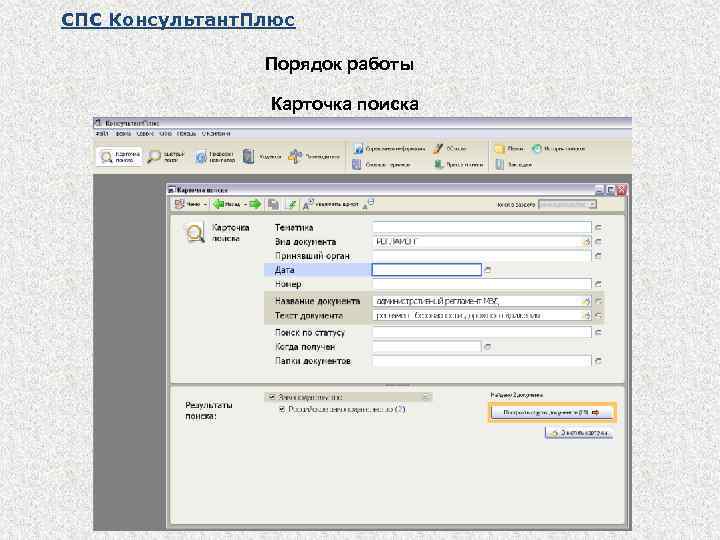Click selection icon beside Вид документа field
720x540 pixels.
click(598, 242)
